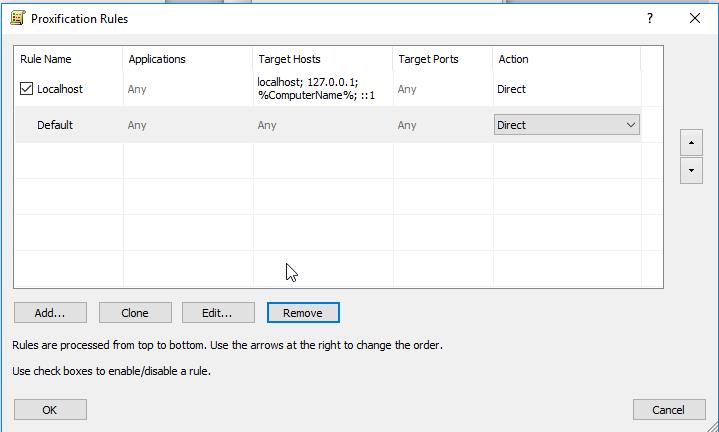Select the Default rule name
This screenshot has width=719, height=432.
[x=55, y=125]
